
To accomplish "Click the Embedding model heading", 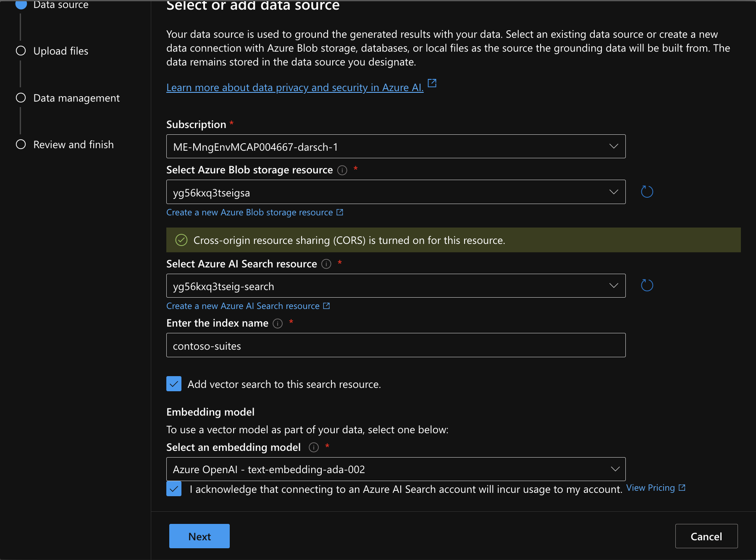I will (210, 412).
